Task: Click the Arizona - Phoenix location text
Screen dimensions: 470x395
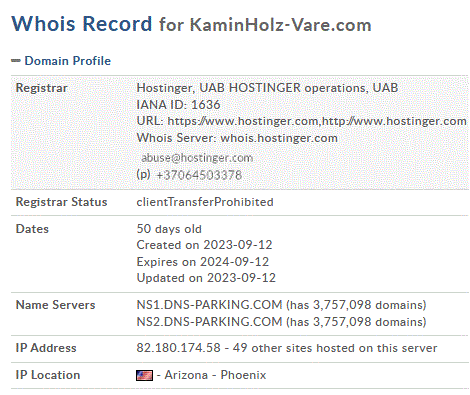Action: [215, 375]
